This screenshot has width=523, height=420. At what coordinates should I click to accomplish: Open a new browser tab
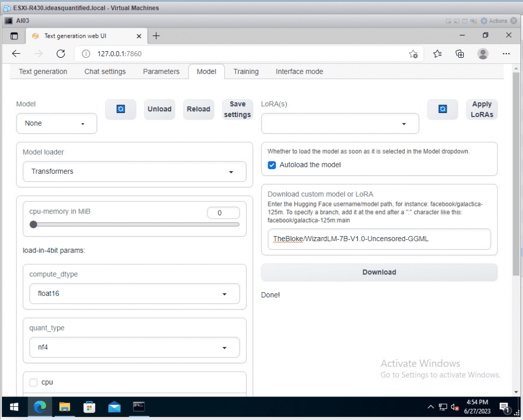156,36
